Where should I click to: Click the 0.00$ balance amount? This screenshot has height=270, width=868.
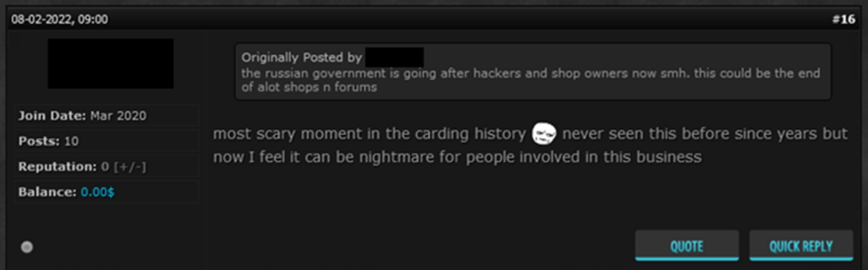point(97,192)
